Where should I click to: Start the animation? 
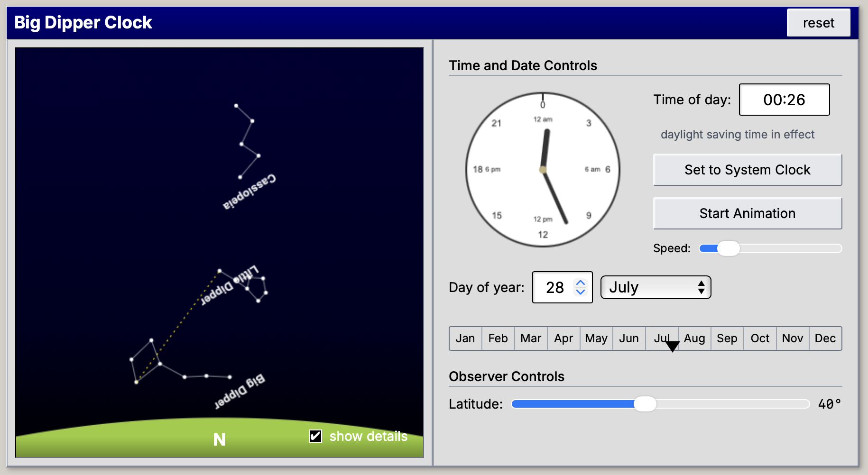[x=748, y=213]
